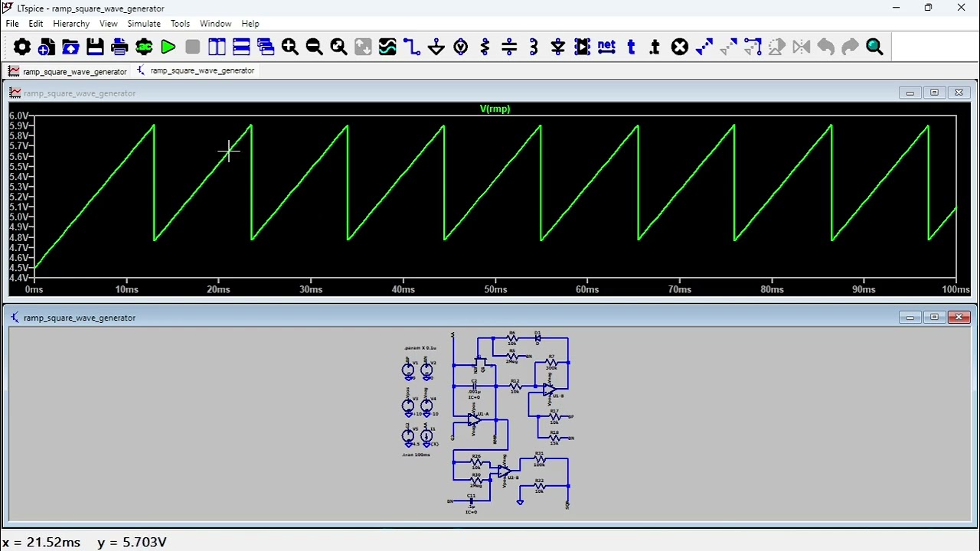This screenshot has height=551, width=980.
Task: Open the View menu
Action: [x=109, y=24]
